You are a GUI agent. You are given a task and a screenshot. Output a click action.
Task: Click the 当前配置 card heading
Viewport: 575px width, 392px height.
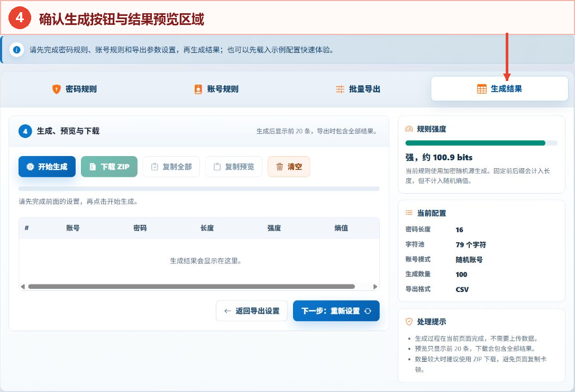coord(432,213)
